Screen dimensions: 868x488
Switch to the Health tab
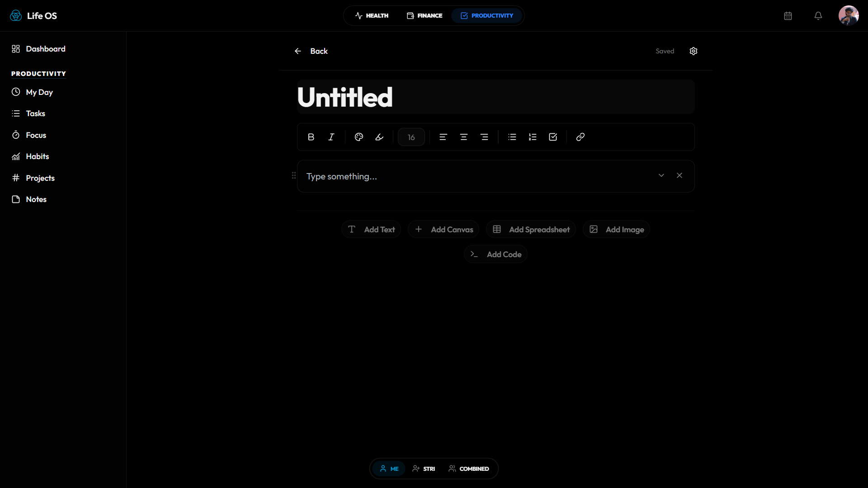[x=372, y=16]
